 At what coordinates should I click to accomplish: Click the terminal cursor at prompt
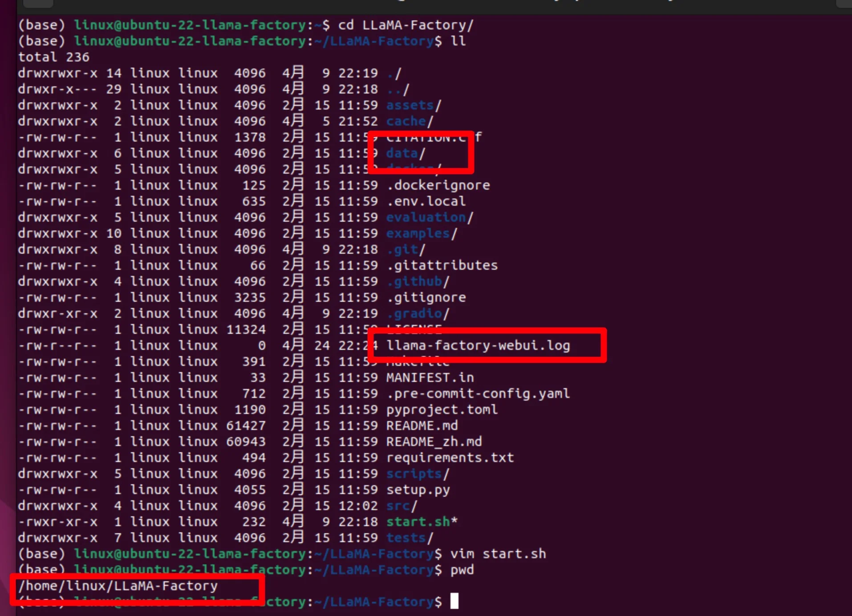[454, 601]
